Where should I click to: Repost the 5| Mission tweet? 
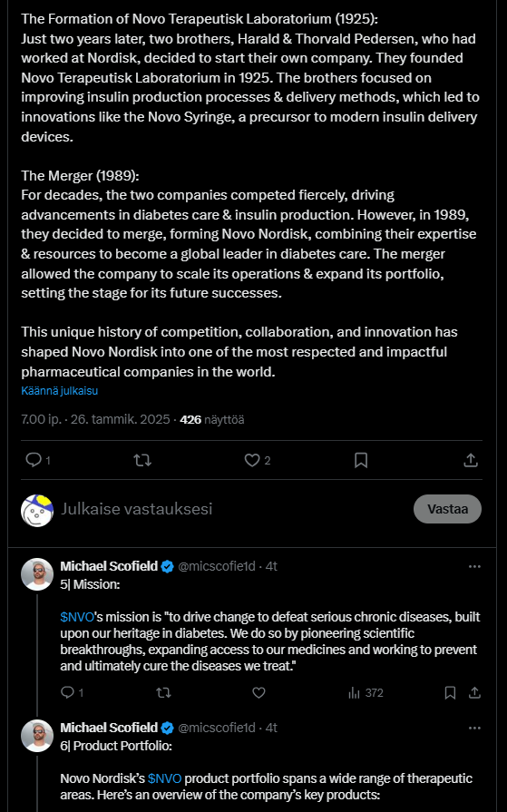point(163,692)
